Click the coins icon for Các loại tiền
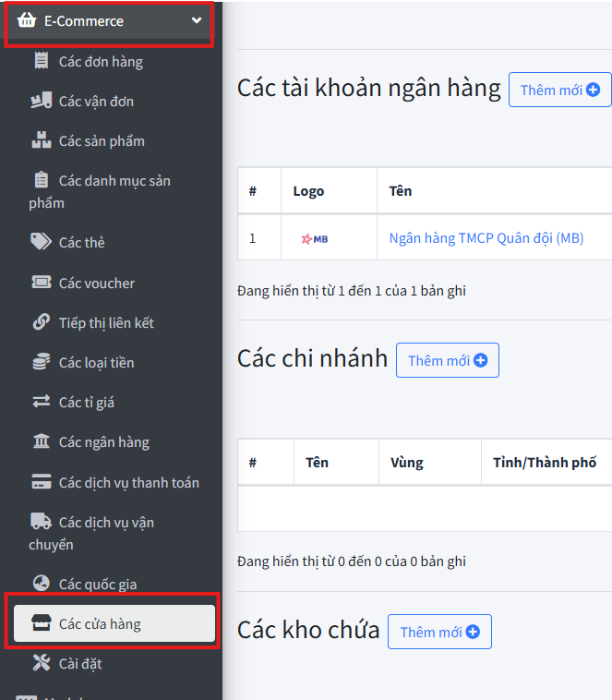612x700 pixels. (41, 362)
